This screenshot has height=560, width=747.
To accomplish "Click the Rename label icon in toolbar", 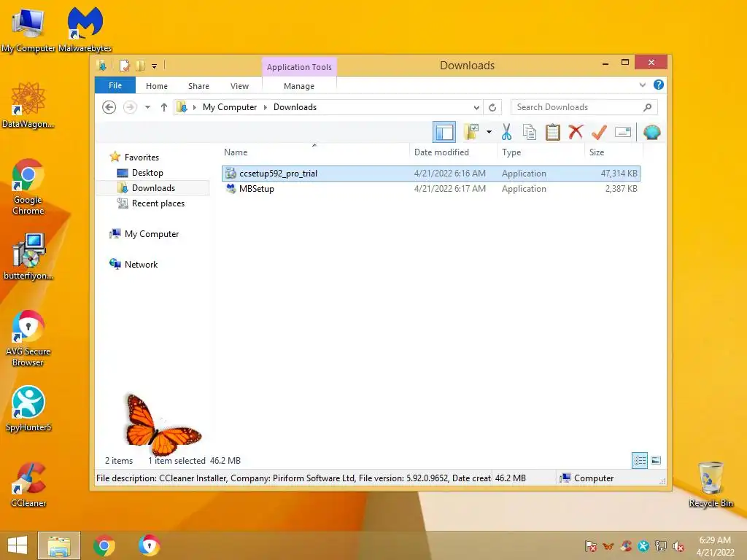I will pyautogui.click(x=623, y=132).
